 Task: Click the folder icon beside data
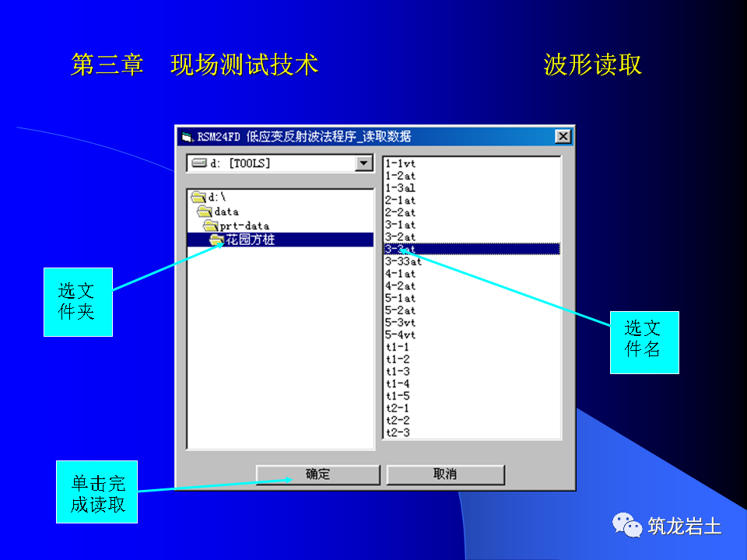pos(205,211)
